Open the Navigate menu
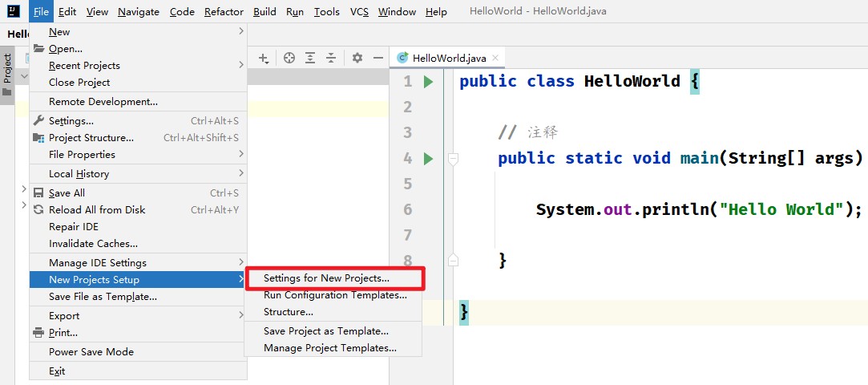Viewport: 868px width, 385px height. point(139,12)
